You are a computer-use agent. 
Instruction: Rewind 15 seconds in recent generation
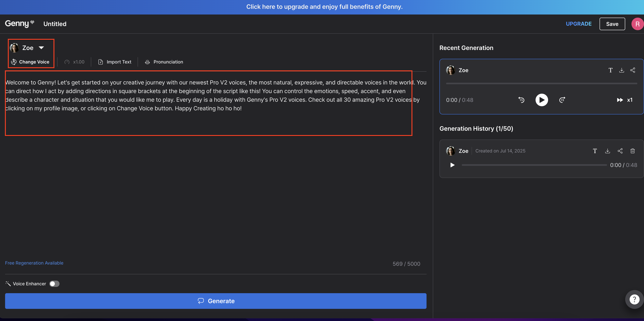[521, 100]
